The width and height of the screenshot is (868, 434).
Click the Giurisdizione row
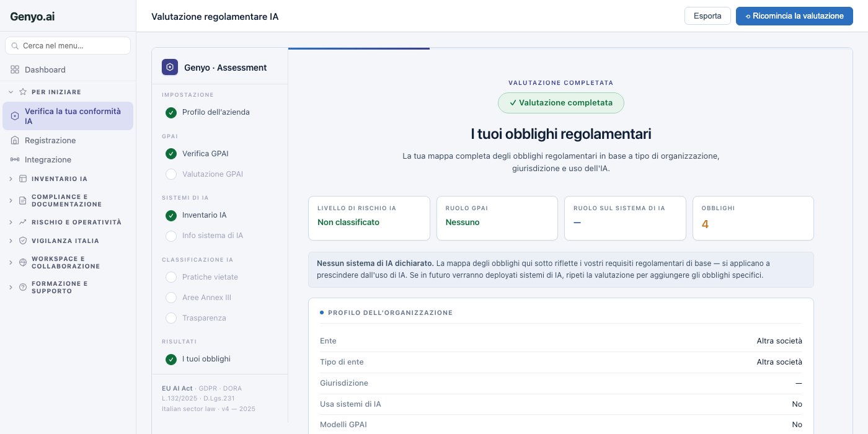561,383
